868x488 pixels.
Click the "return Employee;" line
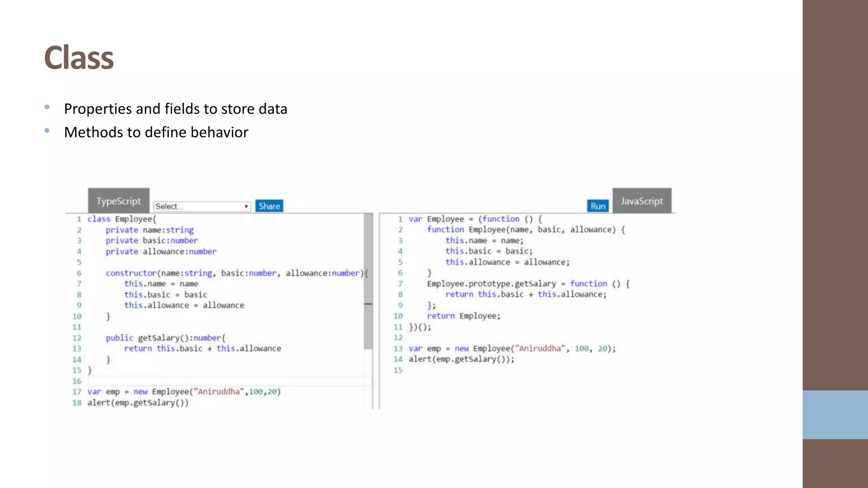point(464,316)
